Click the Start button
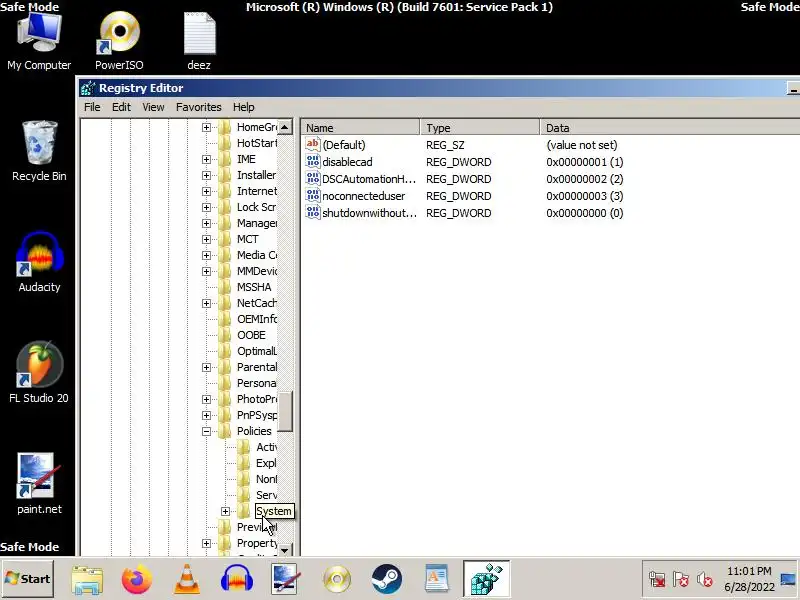 pyautogui.click(x=28, y=579)
